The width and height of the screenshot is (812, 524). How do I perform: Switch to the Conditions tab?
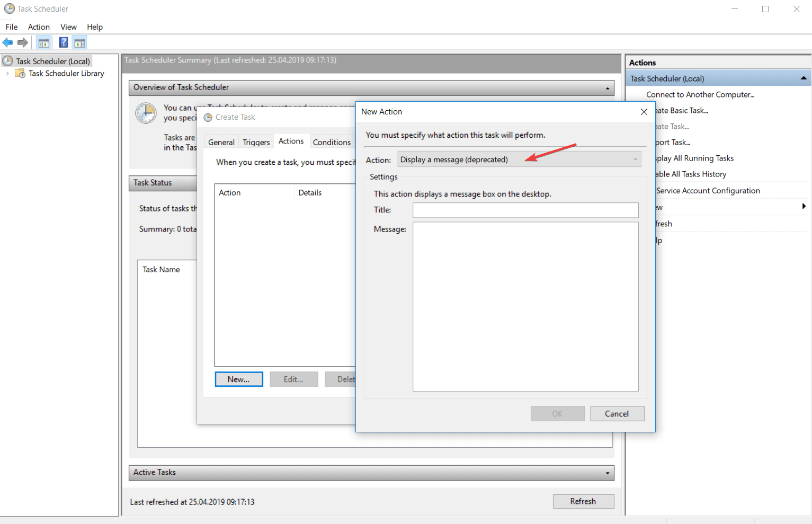332,141
